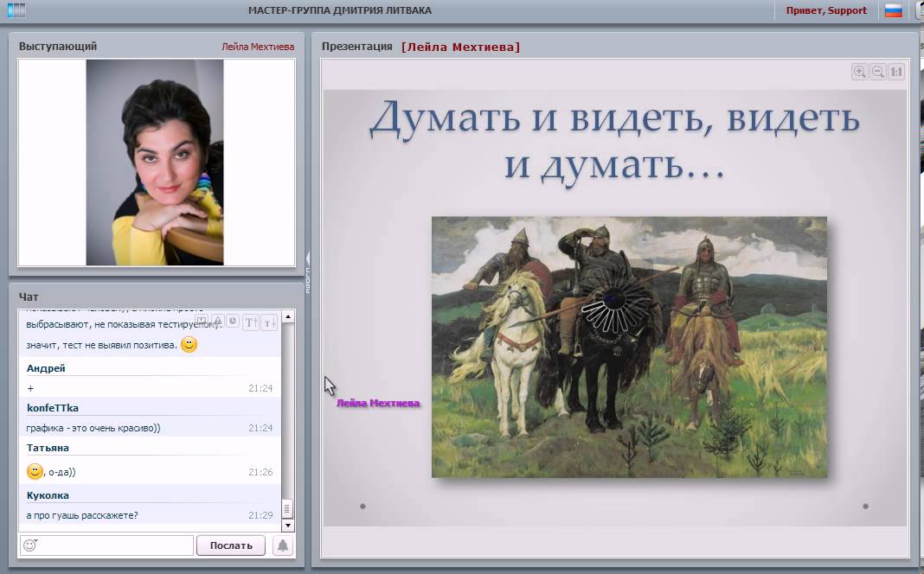Click the '21:29' timestamp in chat
The width and height of the screenshot is (924, 574).
point(260,515)
